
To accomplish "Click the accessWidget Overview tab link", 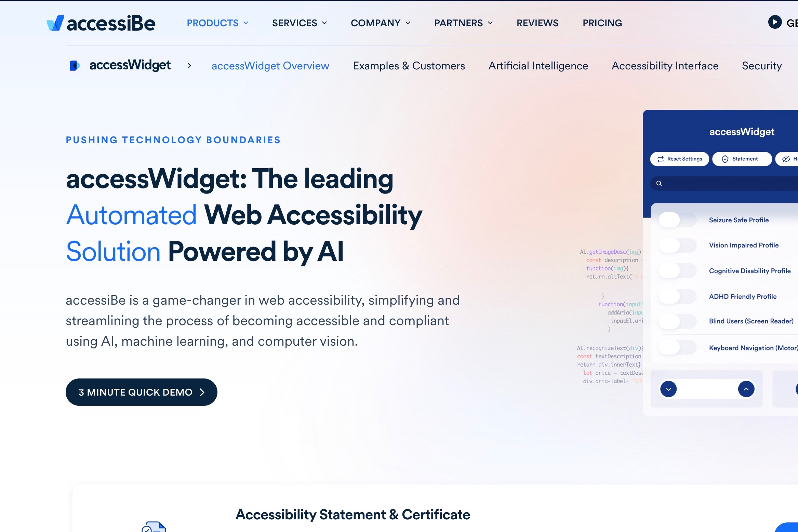I will [x=270, y=66].
